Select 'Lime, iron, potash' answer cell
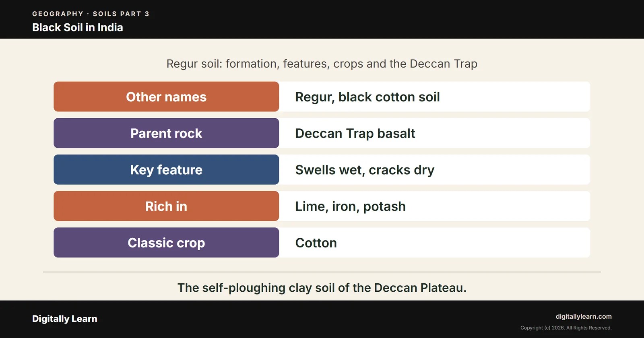Viewport: 644px width, 338px height. pyautogui.click(x=435, y=206)
